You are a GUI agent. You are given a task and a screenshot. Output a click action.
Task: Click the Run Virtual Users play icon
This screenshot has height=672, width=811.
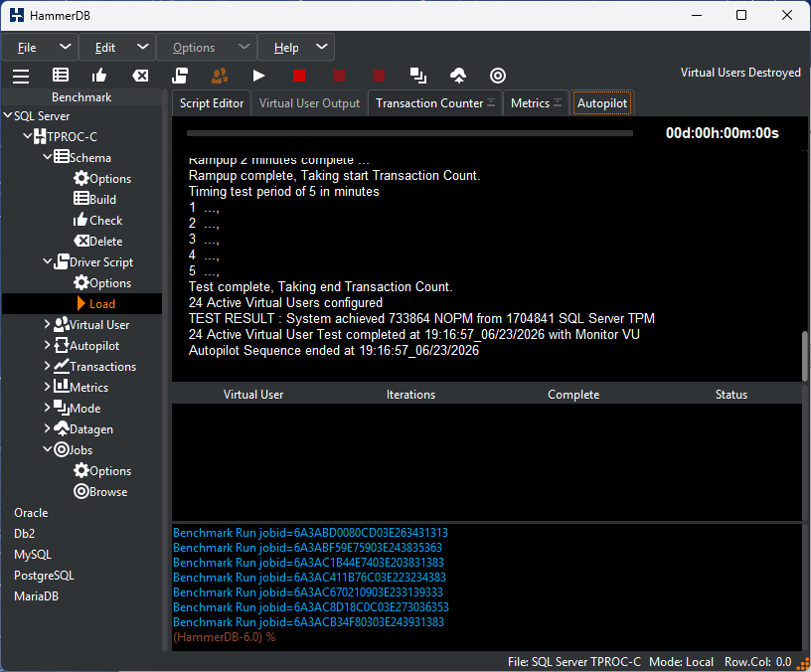coord(258,76)
